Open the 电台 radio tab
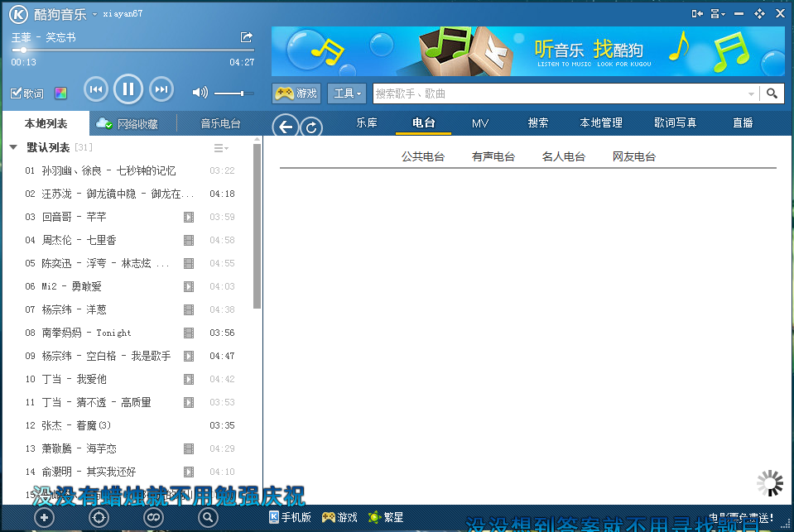Image resolution: width=794 pixels, height=532 pixels. pos(423,123)
